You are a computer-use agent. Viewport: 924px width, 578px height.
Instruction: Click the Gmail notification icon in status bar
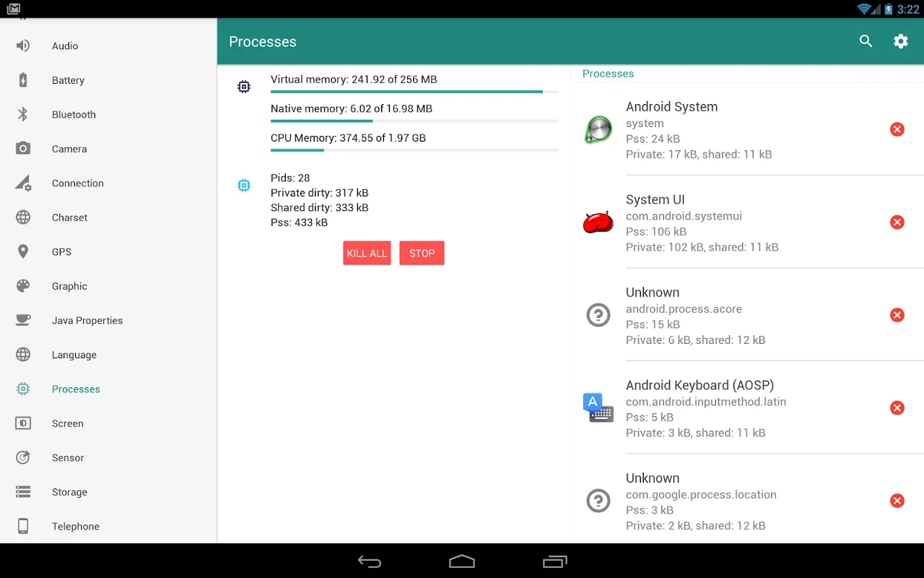14,9
